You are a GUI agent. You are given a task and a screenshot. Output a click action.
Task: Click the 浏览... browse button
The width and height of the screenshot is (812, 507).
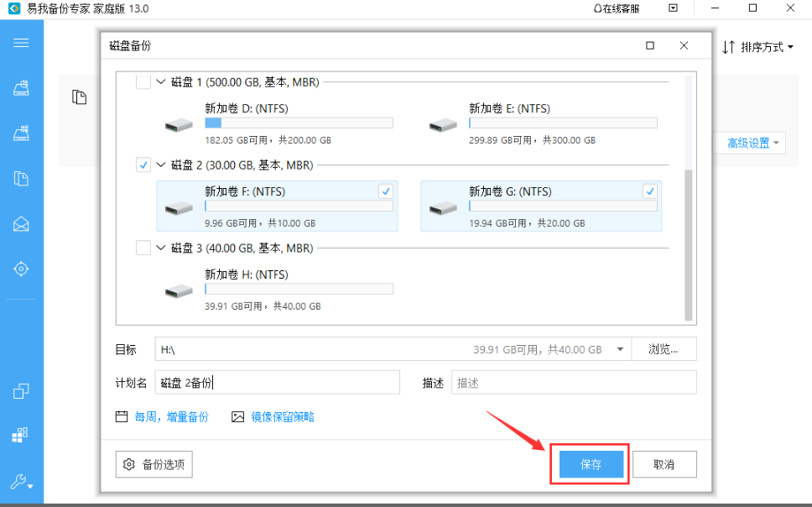pos(663,349)
